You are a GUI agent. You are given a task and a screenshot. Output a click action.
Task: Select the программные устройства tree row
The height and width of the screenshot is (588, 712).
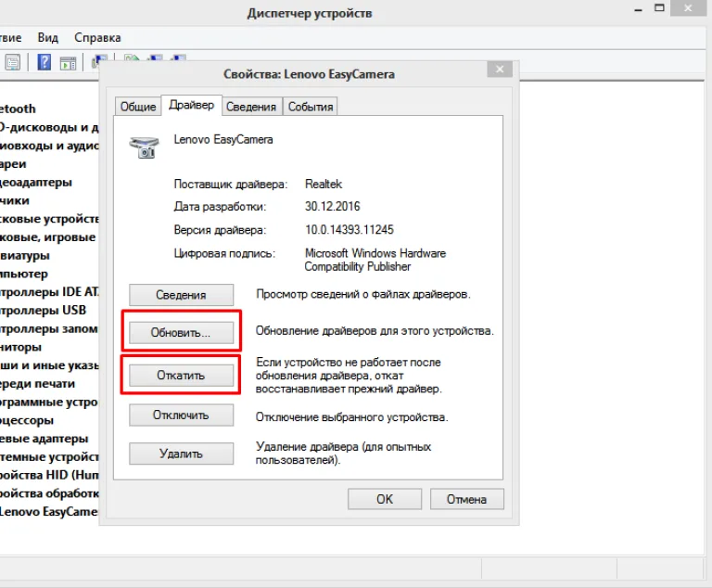(49, 403)
